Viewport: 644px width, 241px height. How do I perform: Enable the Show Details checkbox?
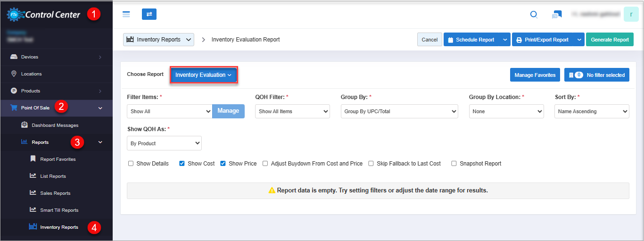click(x=131, y=164)
